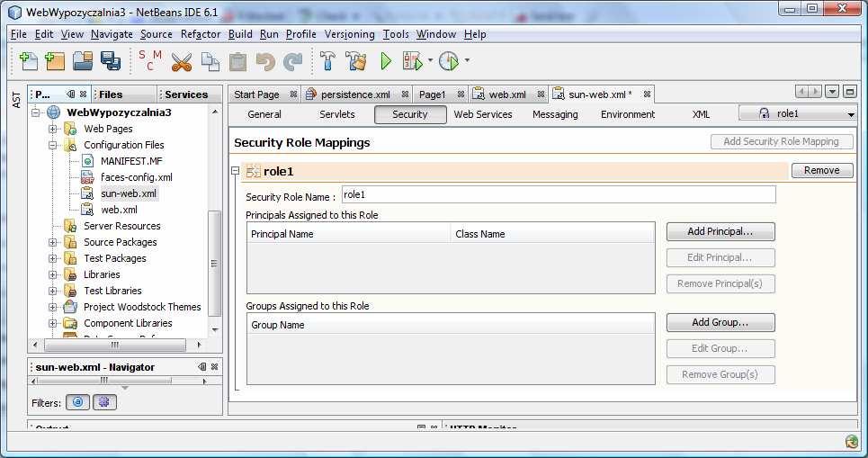Minimize the Projects panel with slide icon
The width and height of the screenshot is (868, 458).
click(71, 94)
